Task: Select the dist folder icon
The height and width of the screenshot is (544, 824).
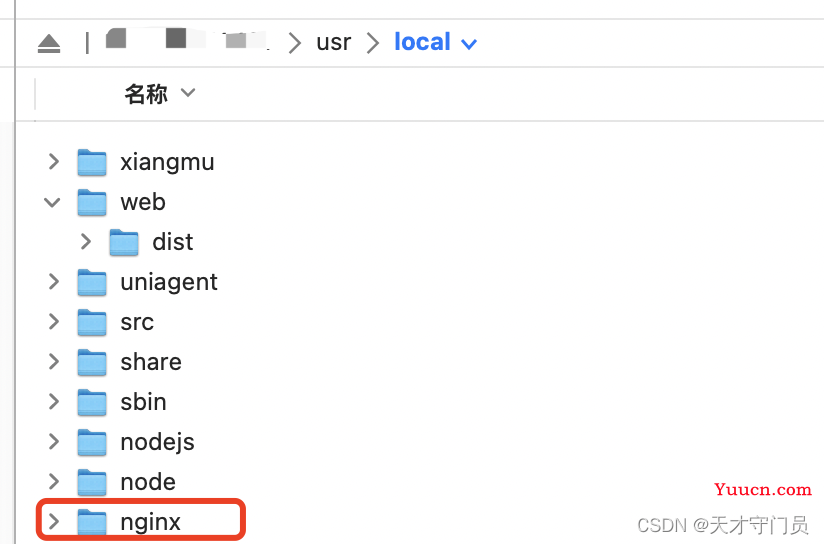Action: point(124,242)
